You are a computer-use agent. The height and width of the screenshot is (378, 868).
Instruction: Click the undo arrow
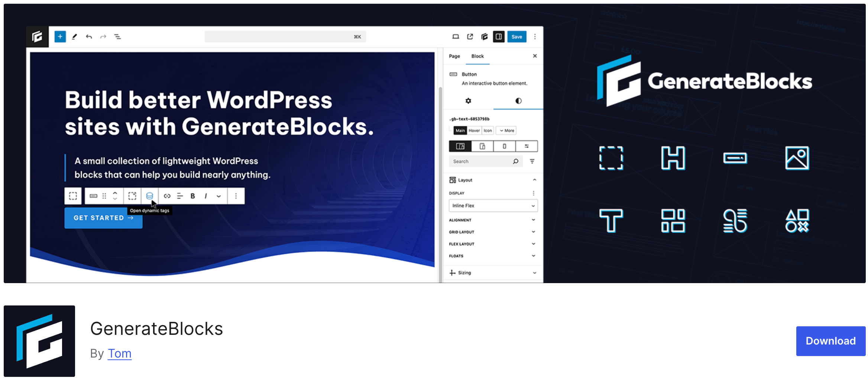[89, 36]
